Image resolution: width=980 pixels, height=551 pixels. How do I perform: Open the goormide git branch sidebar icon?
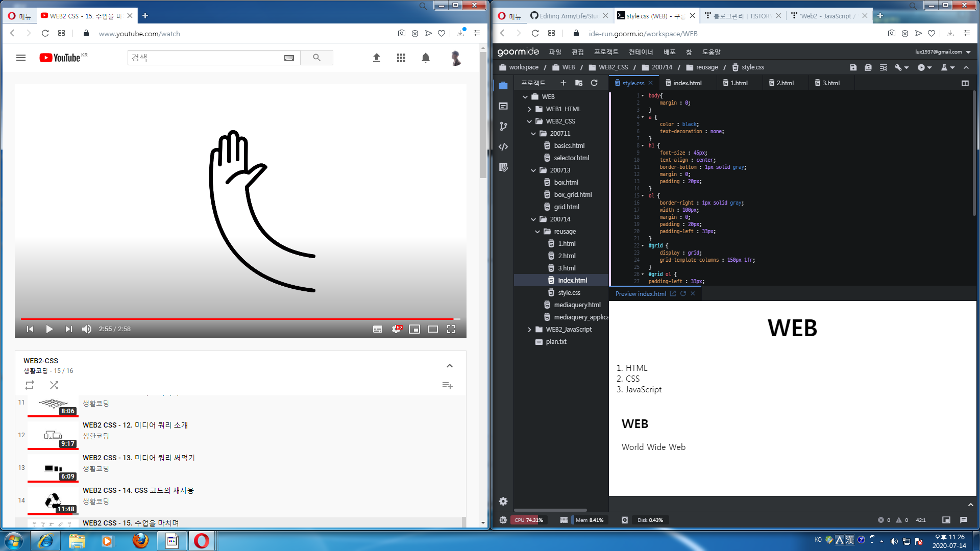click(503, 126)
